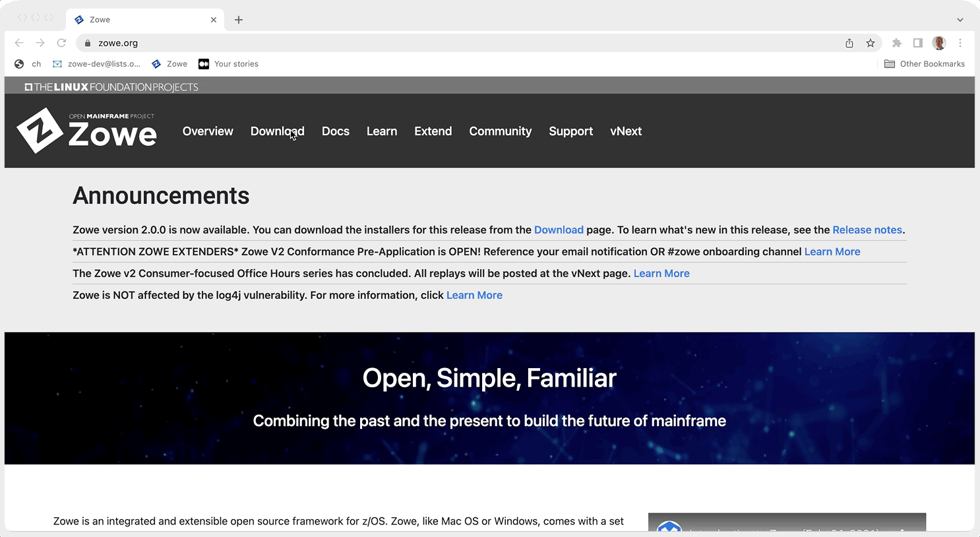Click the browser forward arrow

pyautogui.click(x=40, y=43)
